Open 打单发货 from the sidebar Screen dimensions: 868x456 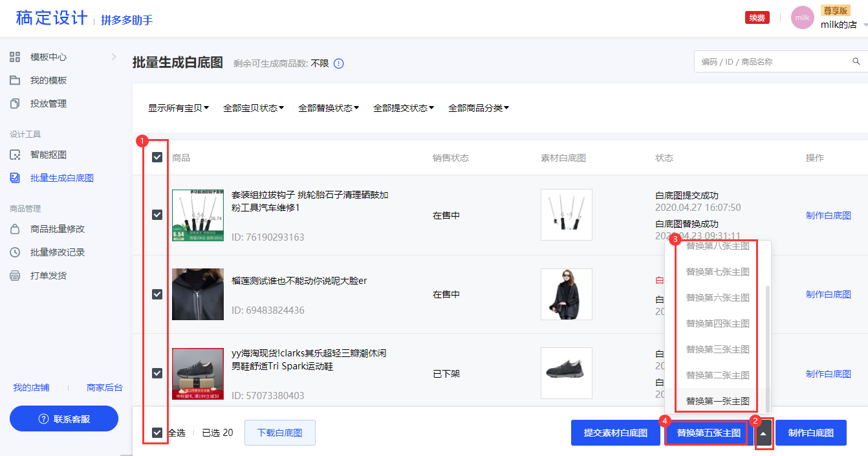tap(49, 276)
